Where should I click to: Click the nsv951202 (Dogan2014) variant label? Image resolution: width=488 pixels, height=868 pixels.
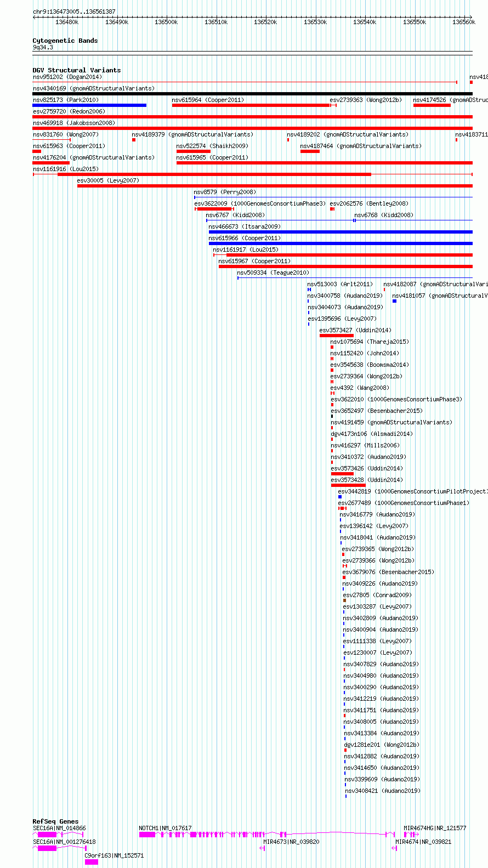67,77
